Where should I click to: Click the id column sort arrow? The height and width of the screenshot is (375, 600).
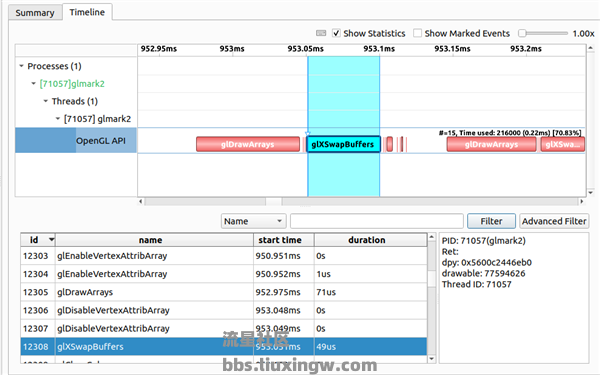point(51,240)
